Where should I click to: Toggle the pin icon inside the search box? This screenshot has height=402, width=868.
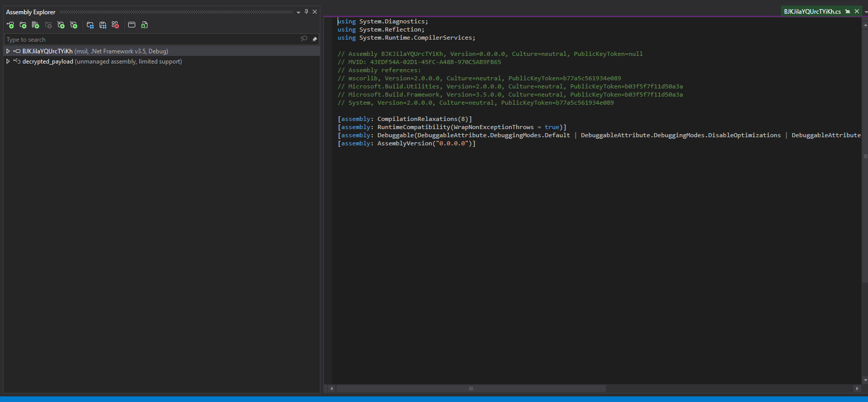tap(315, 39)
